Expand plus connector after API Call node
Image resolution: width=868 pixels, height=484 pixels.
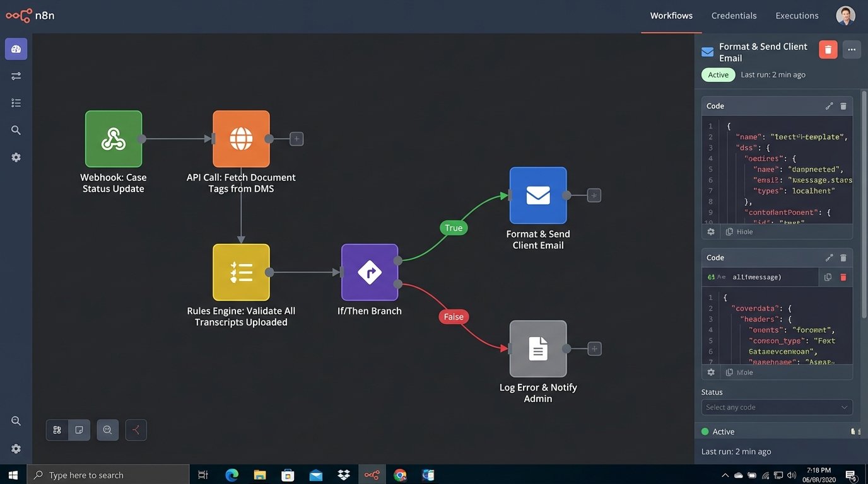tap(296, 139)
